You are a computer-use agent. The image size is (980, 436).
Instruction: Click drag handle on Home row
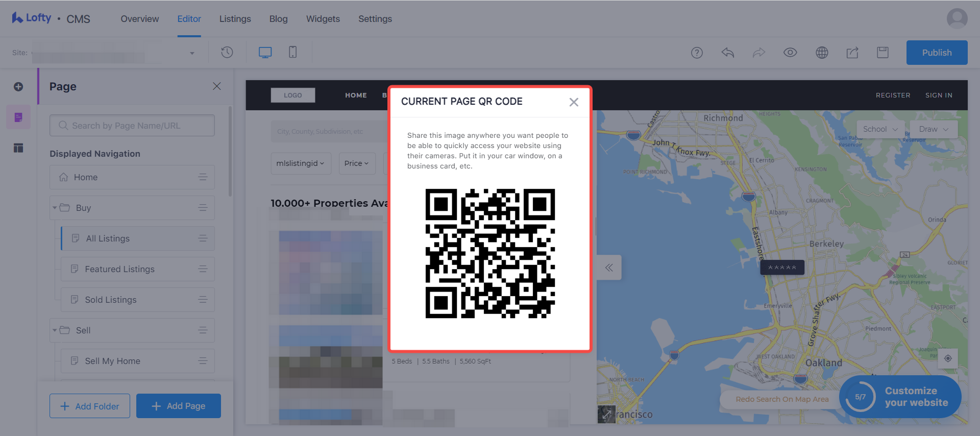[203, 177]
